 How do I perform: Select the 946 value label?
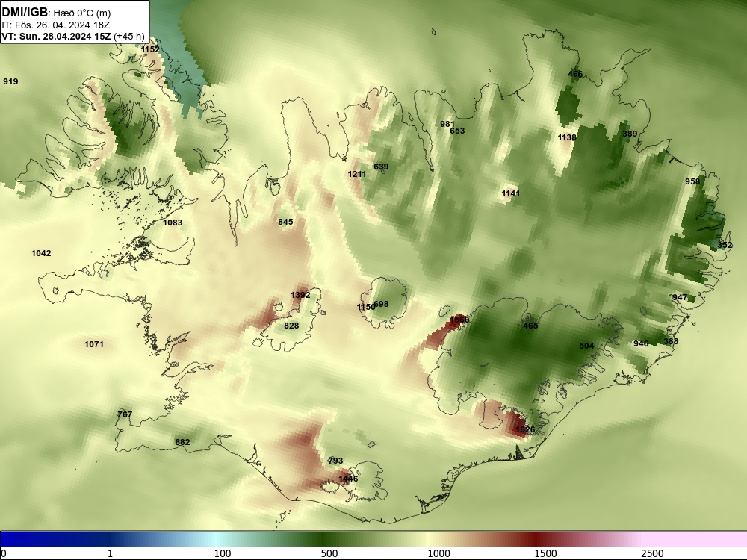pos(641,343)
